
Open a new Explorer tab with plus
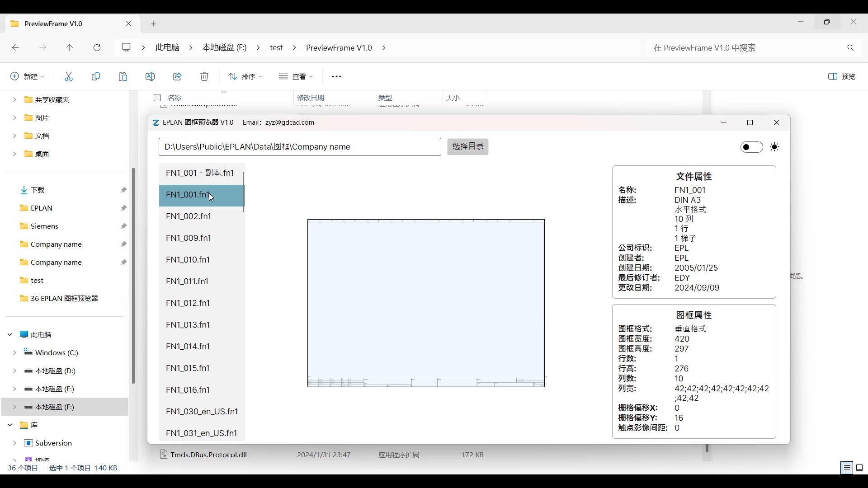pos(154,24)
